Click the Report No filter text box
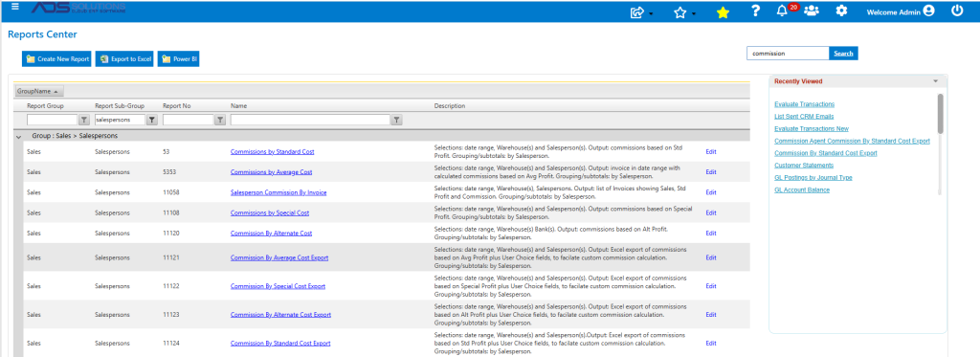The height and width of the screenshot is (357, 980). [188, 120]
